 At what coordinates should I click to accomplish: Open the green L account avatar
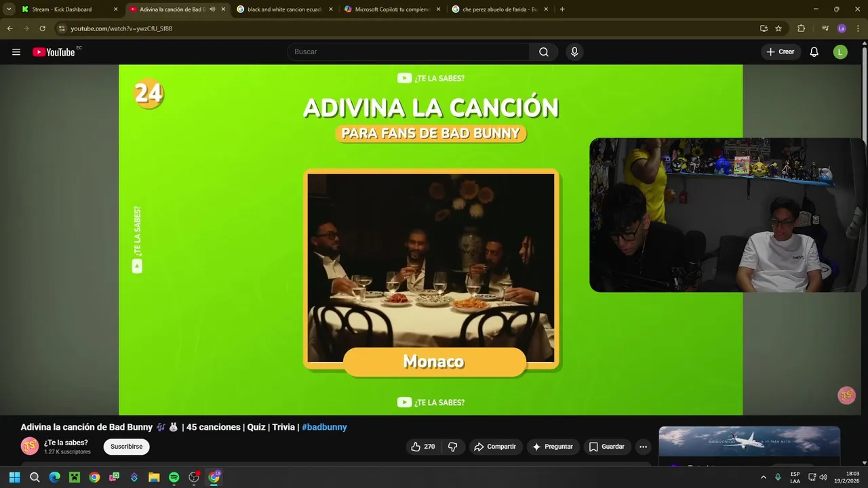point(840,52)
